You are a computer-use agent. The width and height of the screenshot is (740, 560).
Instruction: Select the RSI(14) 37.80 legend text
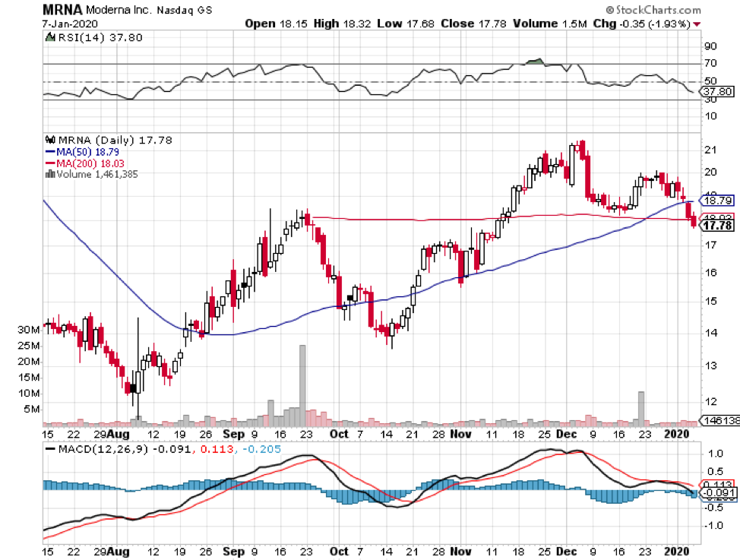(x=100, y=37)
